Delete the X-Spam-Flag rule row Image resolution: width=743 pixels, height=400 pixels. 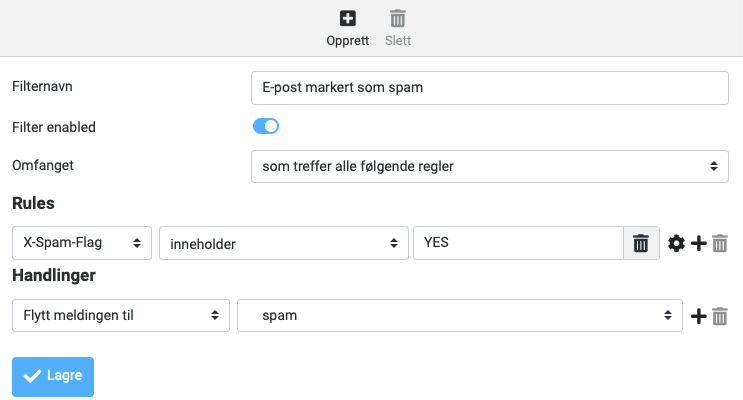coord(720,244)
